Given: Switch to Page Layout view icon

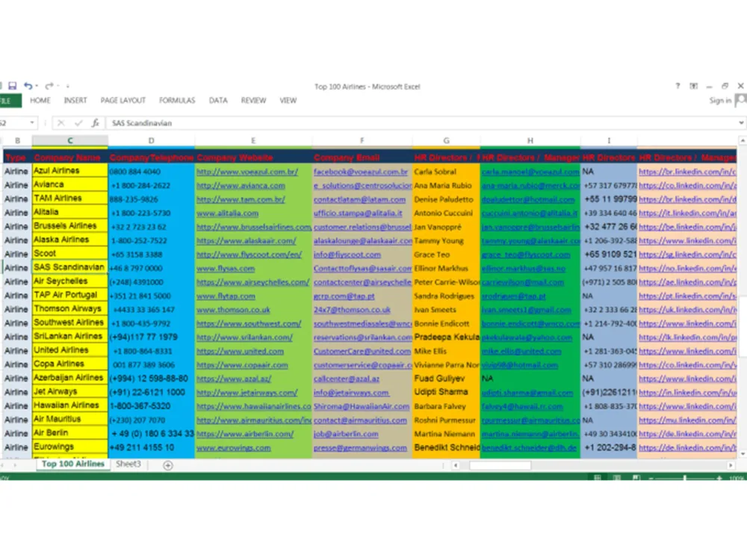Looking at the screenshot, I should [617, 478].
